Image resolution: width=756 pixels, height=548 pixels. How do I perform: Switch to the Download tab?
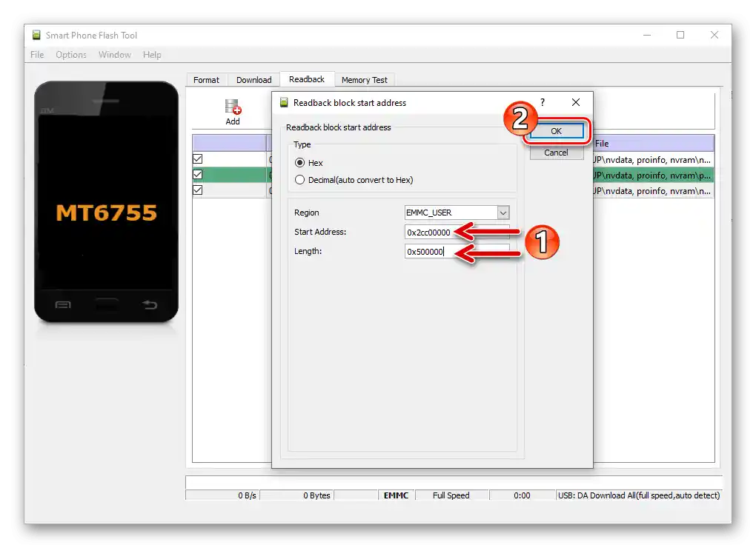pos(254,80)
